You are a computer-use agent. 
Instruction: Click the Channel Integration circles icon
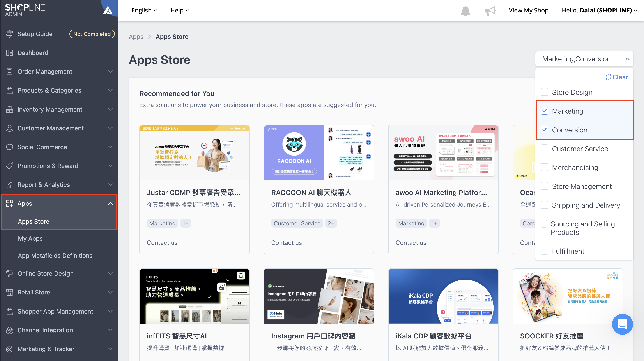click(x=9, y=330)
